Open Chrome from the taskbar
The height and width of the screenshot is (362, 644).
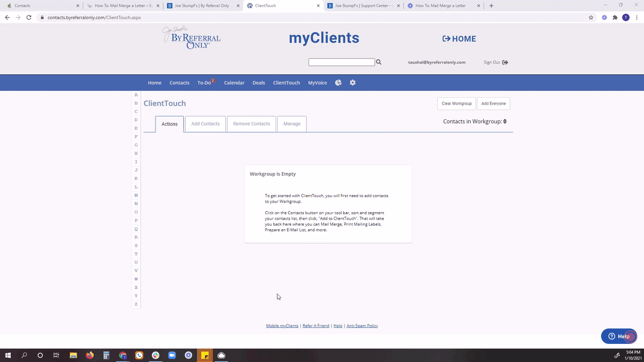coord(123,355)
